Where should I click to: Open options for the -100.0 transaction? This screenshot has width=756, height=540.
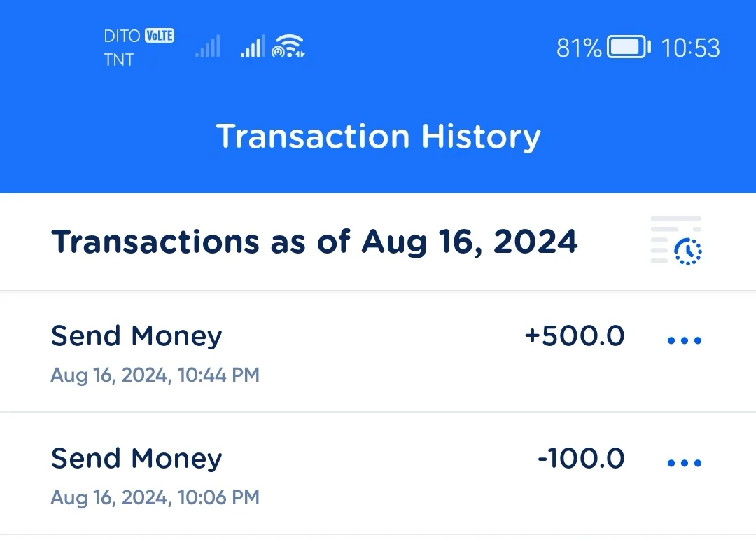[x=684, y=463]
